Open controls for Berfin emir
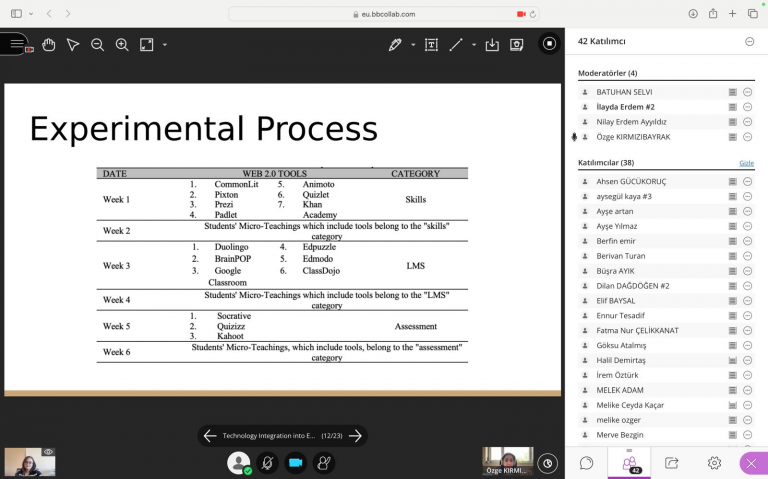This screenshot has width=768, height=479. click(x=747, y=241)
